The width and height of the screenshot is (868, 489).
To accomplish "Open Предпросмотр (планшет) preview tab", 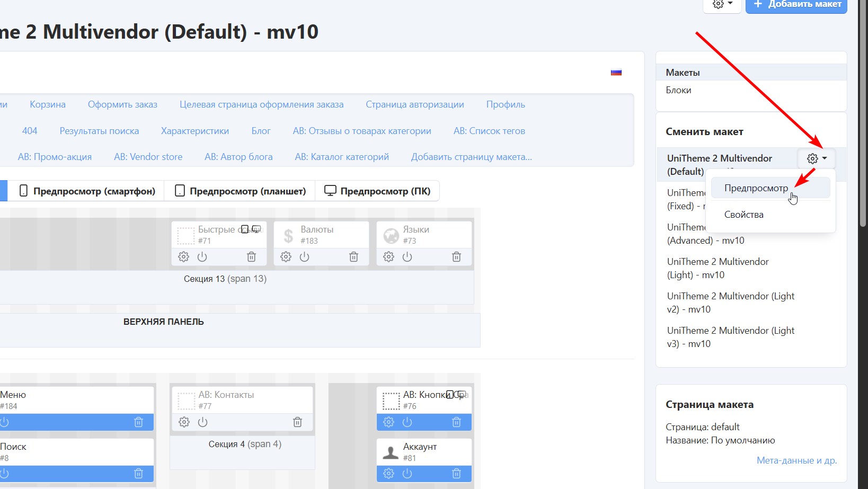I will (240, 191).
